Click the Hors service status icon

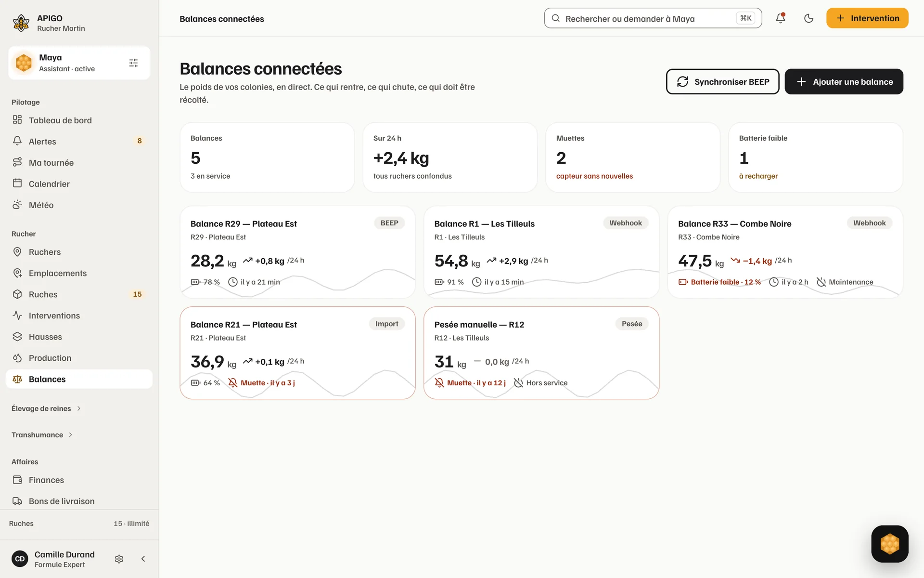[518, 383]
